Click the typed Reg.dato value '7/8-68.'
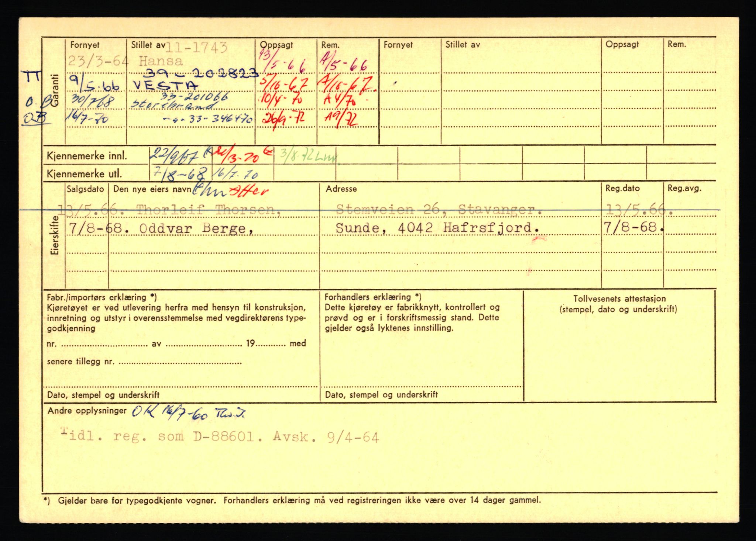756x541 pixels. (x=634, y=227)
